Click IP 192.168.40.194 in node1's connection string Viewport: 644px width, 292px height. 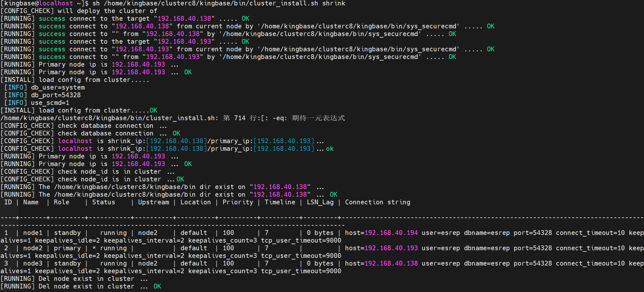[391, 233]
